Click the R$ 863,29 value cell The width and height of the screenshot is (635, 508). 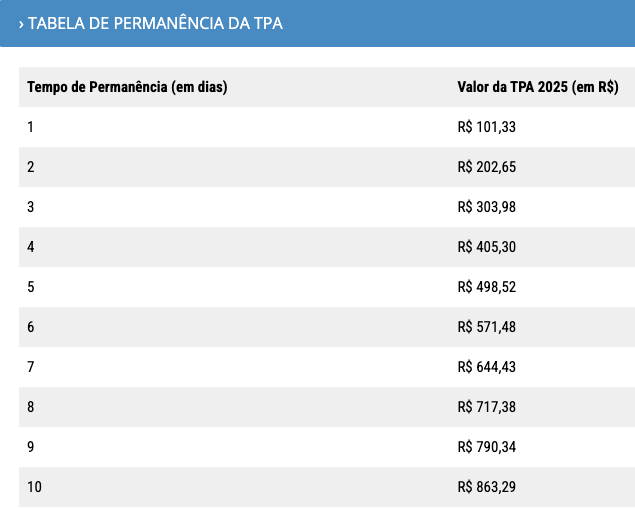click(x=486, y=487)
